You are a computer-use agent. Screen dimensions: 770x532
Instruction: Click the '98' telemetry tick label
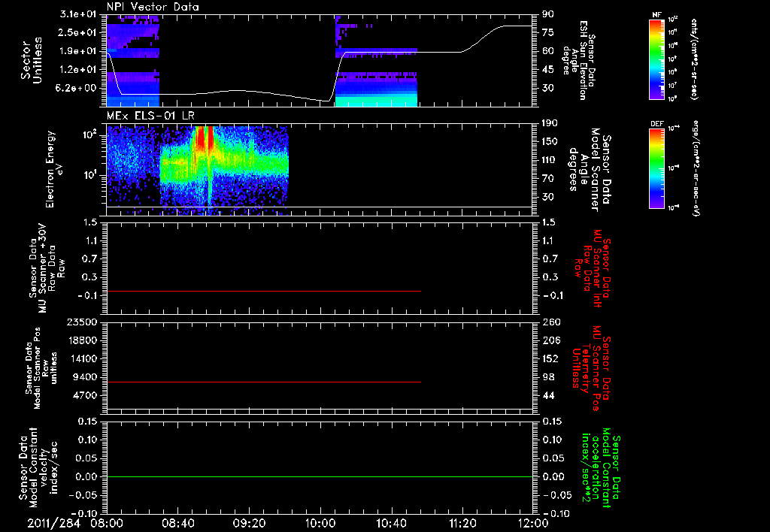pos(548,377)
